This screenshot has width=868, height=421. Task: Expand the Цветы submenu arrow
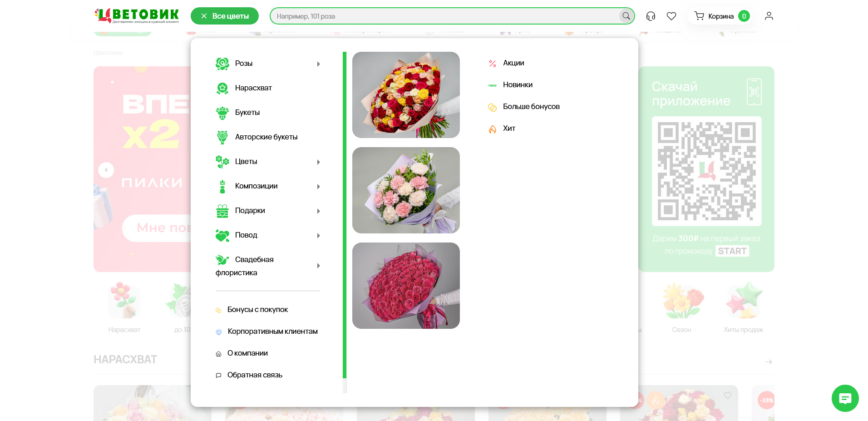click(x=319, y=162)
